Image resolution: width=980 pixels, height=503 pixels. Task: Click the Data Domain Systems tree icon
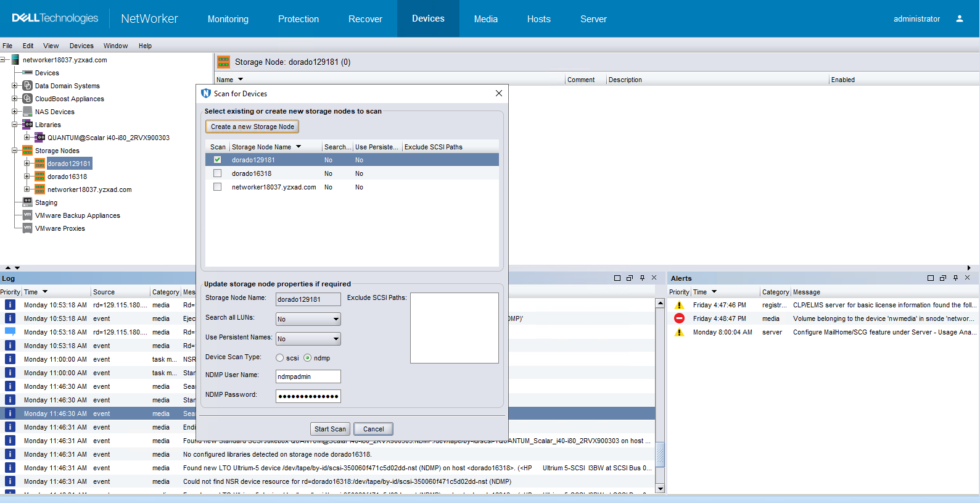point(27,86)
